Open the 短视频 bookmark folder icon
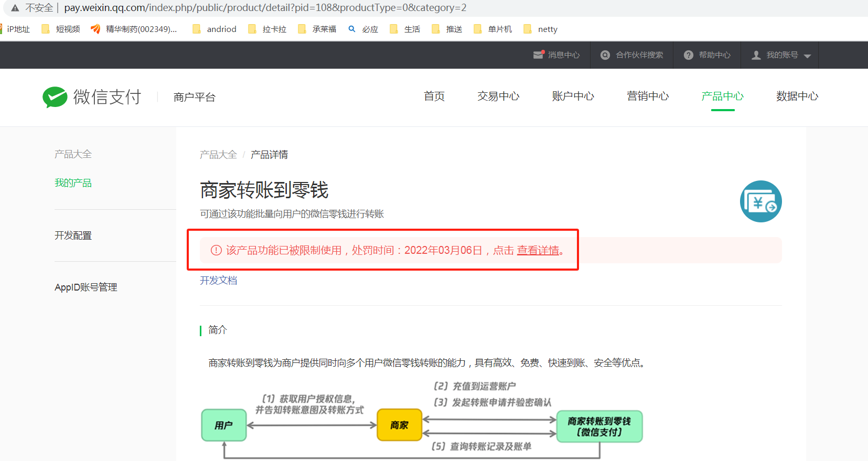This screenshot has height=461, width=868. (x=46, y=29)
